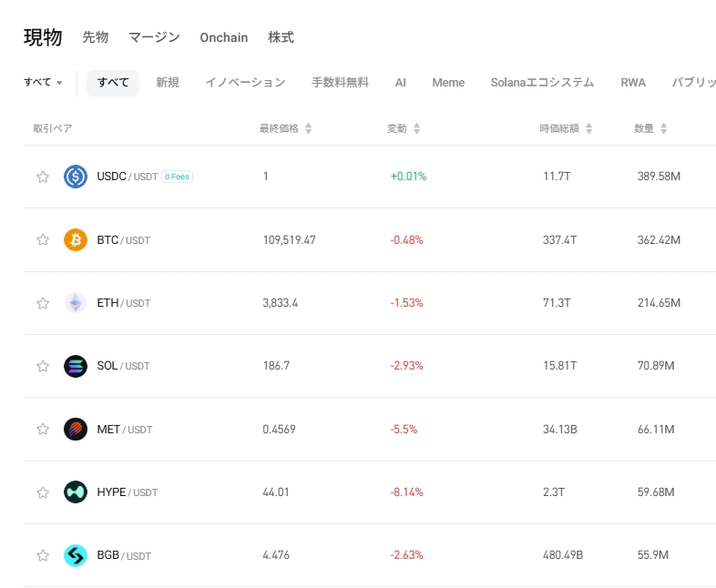Click the Ethereum ETH logo icon

click(x=76, y=303)
